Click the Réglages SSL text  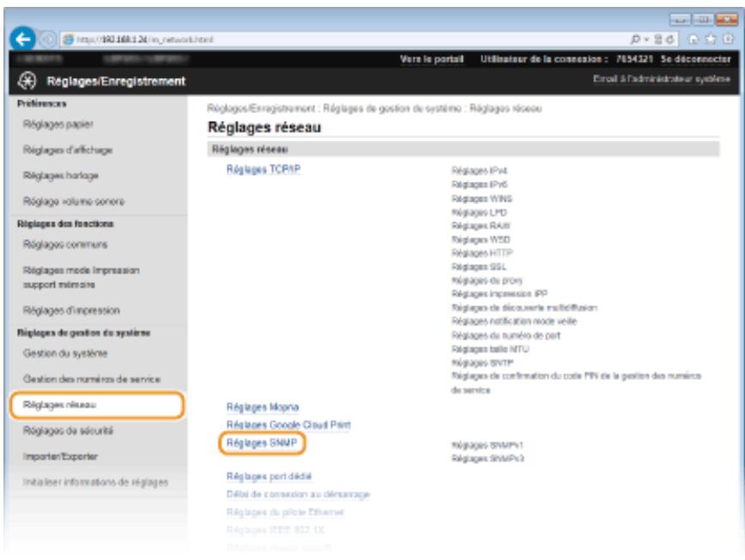[x=479, y=267]
